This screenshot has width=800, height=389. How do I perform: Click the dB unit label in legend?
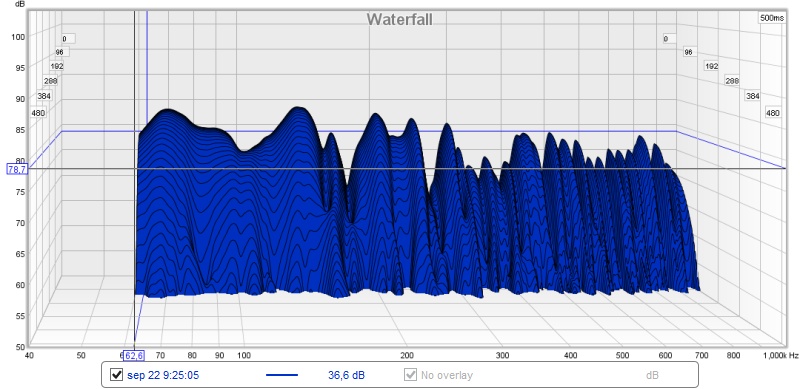652,375
